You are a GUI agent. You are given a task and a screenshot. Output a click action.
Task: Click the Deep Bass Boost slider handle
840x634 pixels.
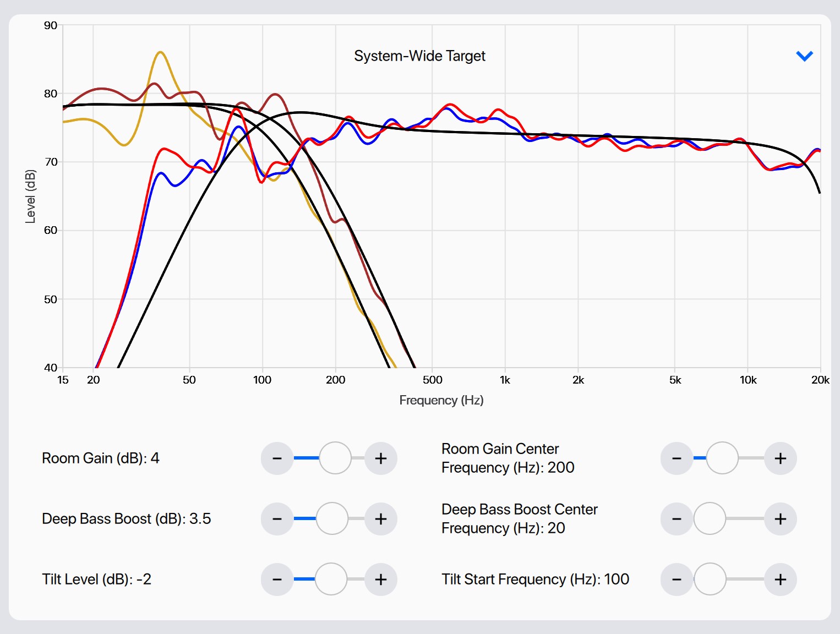click(332, 518)
